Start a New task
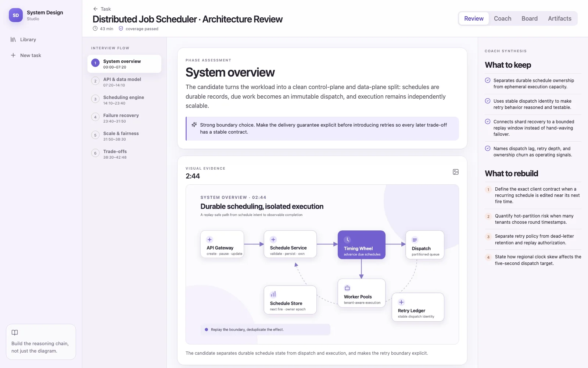Viewport: 588px width, 368px height. (x=41, y=55)
